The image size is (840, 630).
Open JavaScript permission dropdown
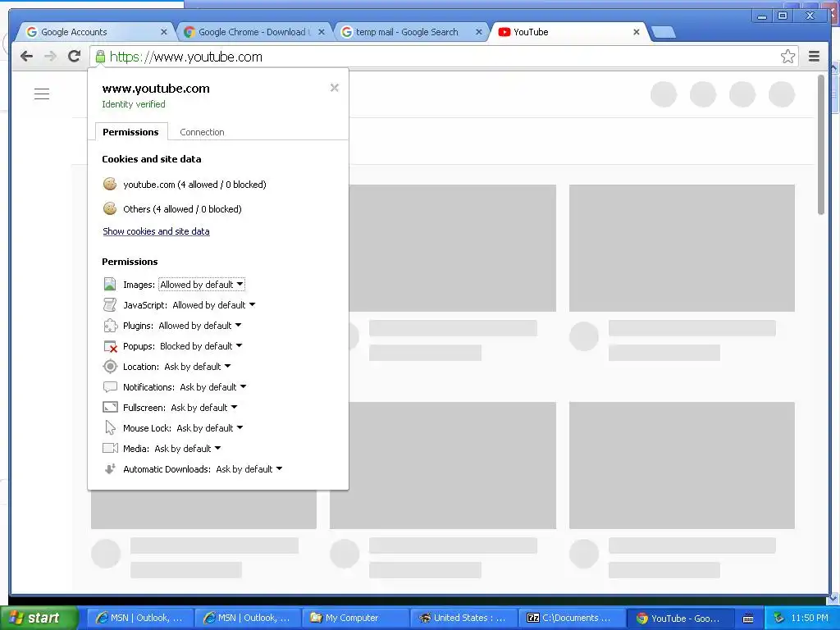click(214, 305)
